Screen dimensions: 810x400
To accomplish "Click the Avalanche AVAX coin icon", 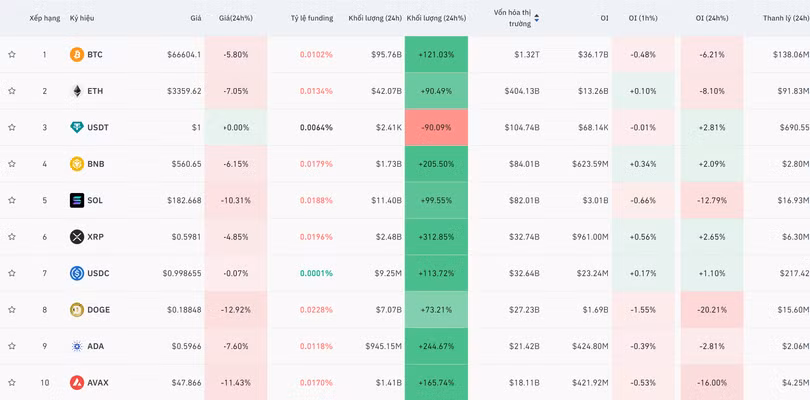I will (x=77, y=383).
